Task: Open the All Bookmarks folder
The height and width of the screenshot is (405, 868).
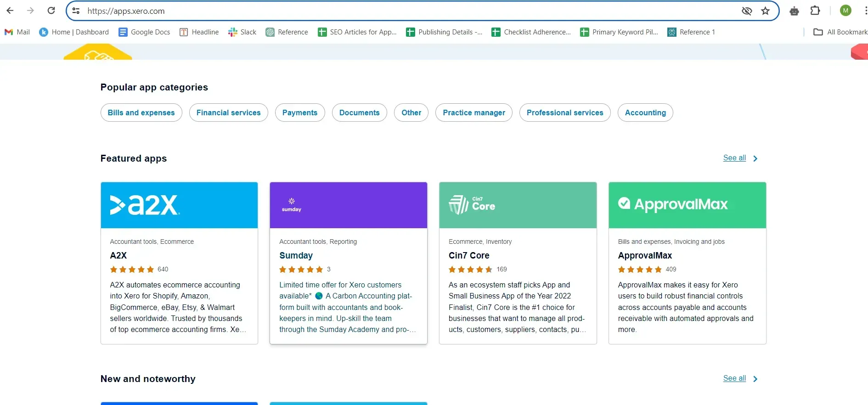Action: pos(840,32)
